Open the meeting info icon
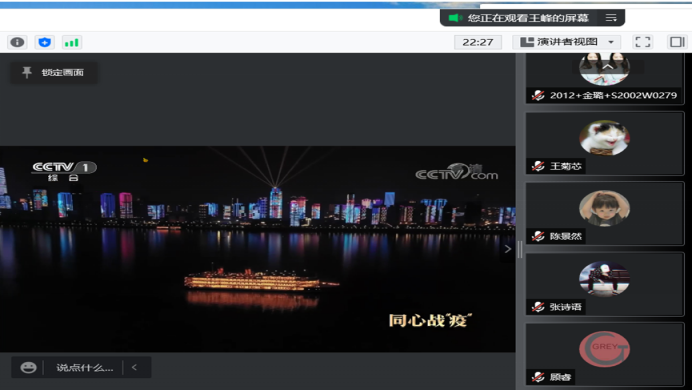Screen dimensions: 692x390 click(17, 42)
